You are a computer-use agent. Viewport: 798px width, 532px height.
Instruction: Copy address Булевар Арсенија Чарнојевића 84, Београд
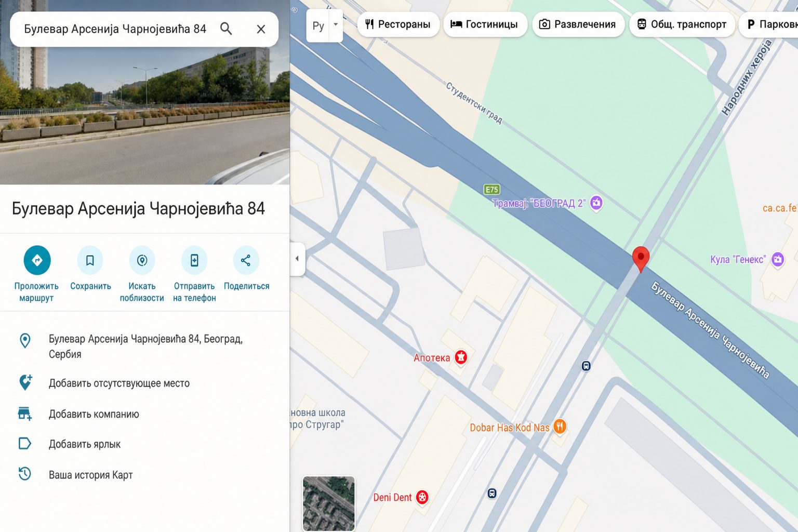[x=145, y=347]
